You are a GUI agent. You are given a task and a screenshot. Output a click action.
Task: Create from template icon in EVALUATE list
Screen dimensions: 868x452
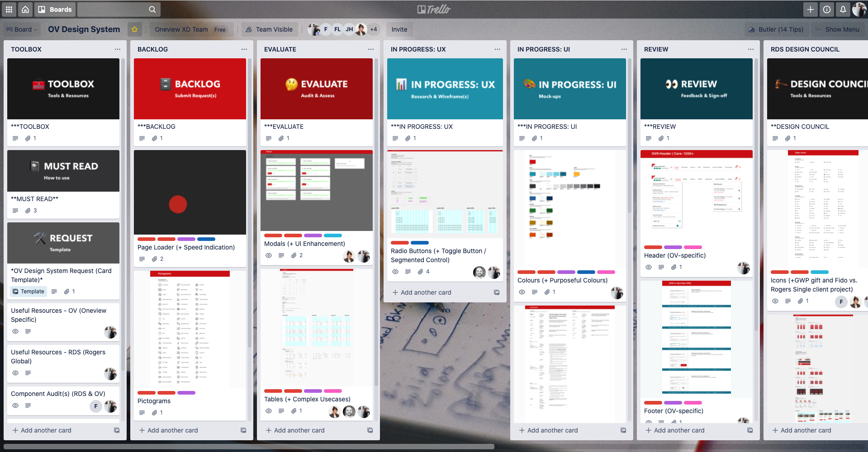click(370, 430)
